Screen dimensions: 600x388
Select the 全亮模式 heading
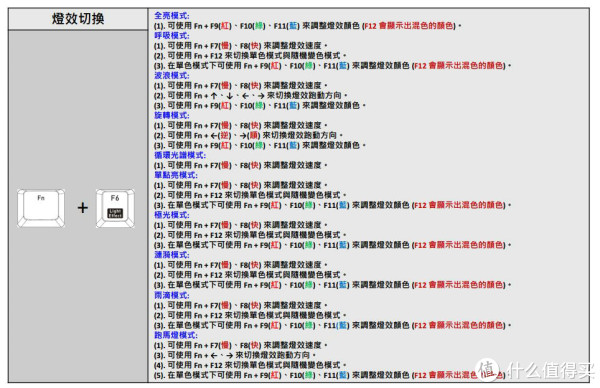(171, 16)
